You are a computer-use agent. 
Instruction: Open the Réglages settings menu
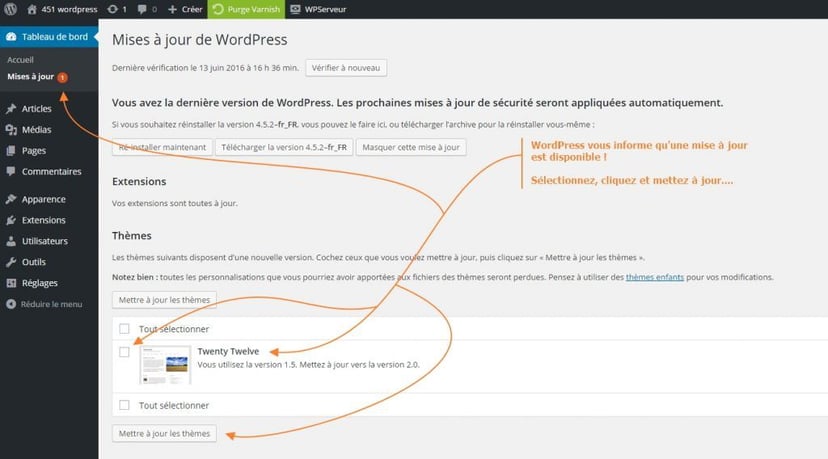point(40,283)
